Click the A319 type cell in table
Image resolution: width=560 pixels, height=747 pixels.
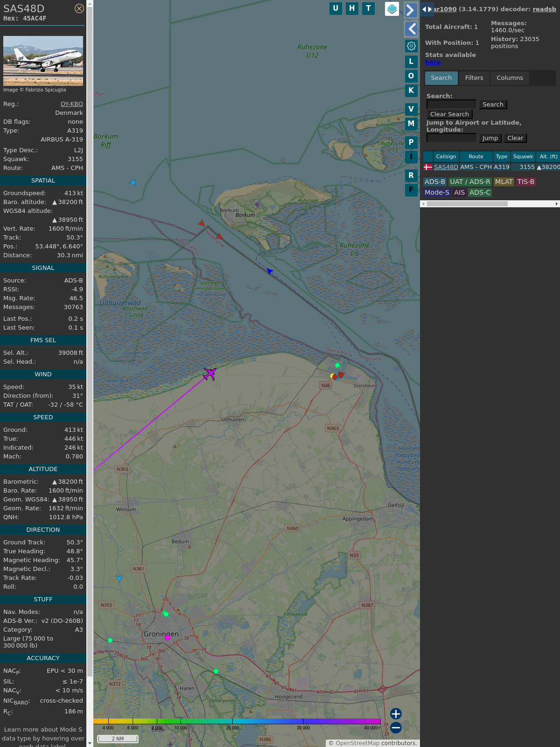point(502,167)
